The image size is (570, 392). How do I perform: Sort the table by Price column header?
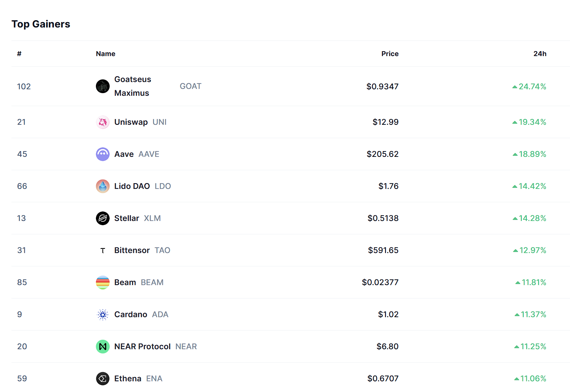[390, 54]
